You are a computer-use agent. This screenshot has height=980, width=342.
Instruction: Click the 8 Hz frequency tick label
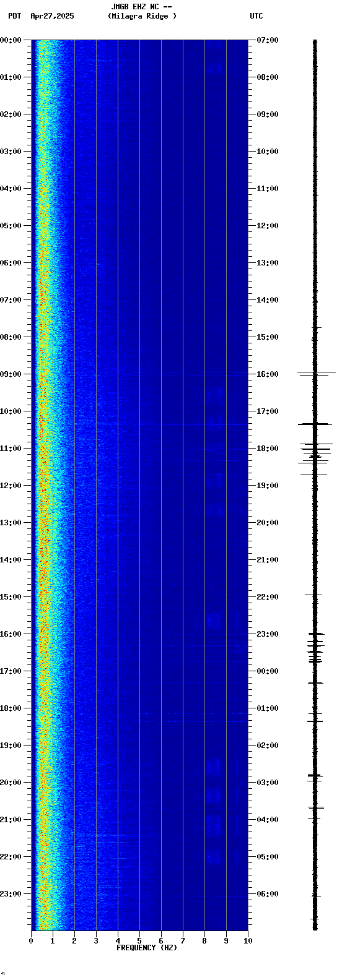(x=204, y=941)
